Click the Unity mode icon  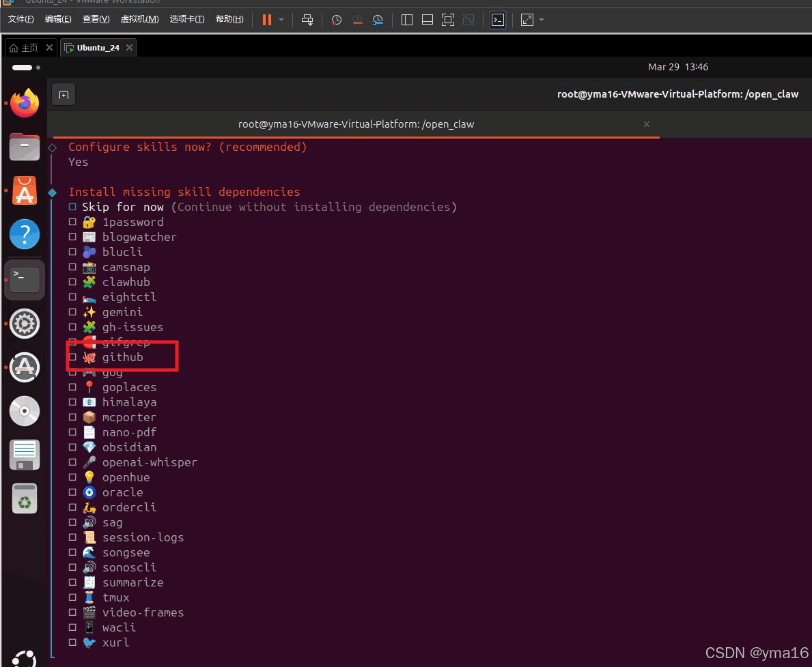(468, 20)
